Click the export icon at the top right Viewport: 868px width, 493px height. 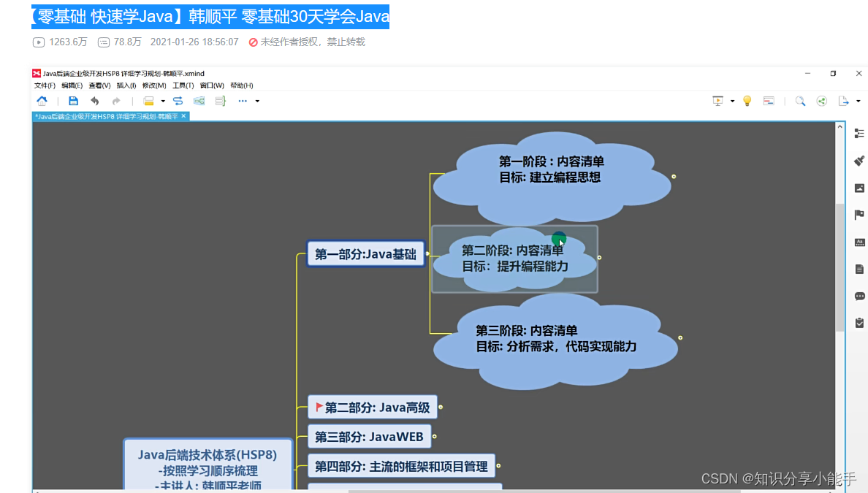point(845,101)
